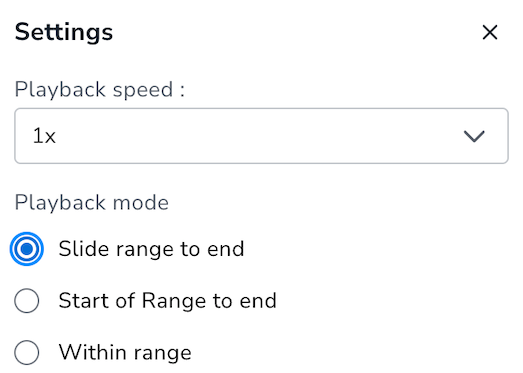The image size is (523, 373).
Task: Click the Playback mode section heading
Action: pos(92,203)
